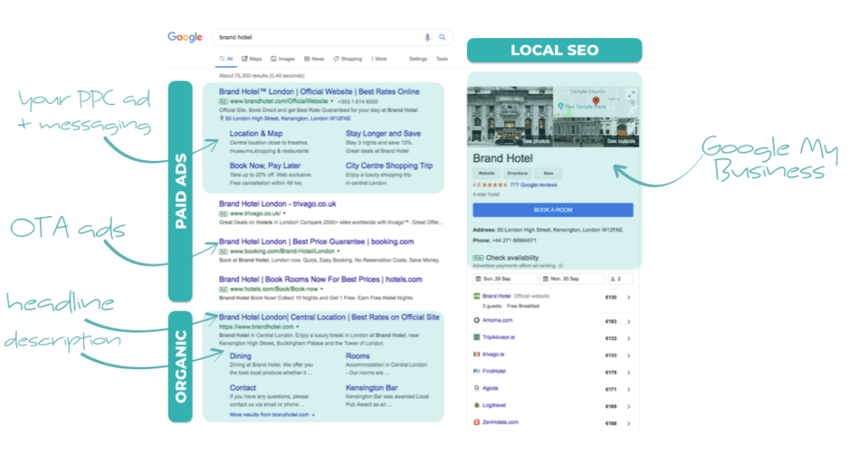View the hotel photos thumbnail
This screenshot has width=868, height=454.
click(509, 117)
